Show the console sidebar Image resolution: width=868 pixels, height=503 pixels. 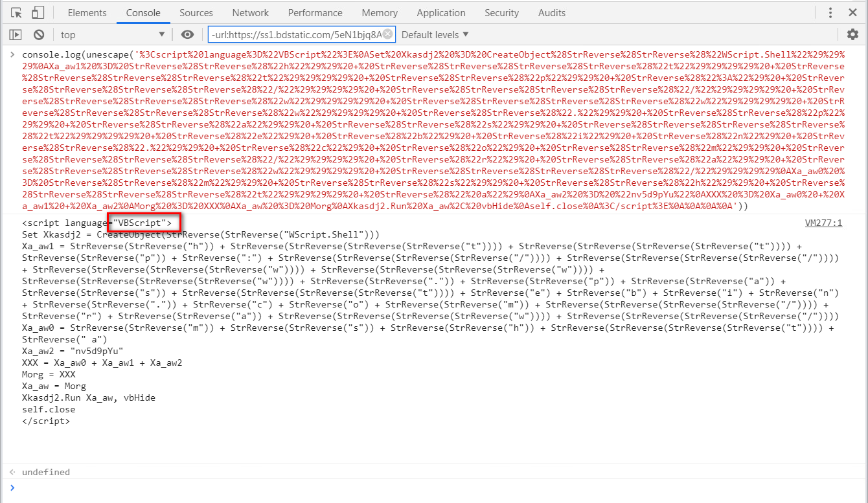(x=16, y=35)
